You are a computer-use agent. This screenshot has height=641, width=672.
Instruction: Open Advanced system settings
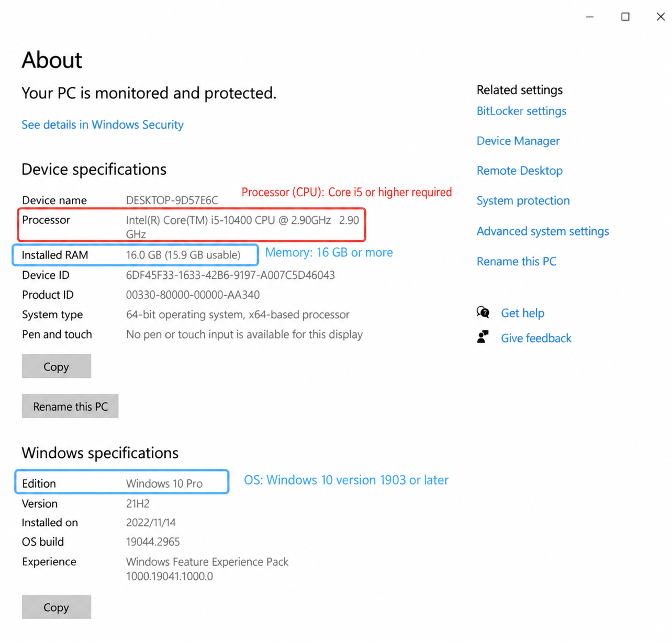point(543,231)
